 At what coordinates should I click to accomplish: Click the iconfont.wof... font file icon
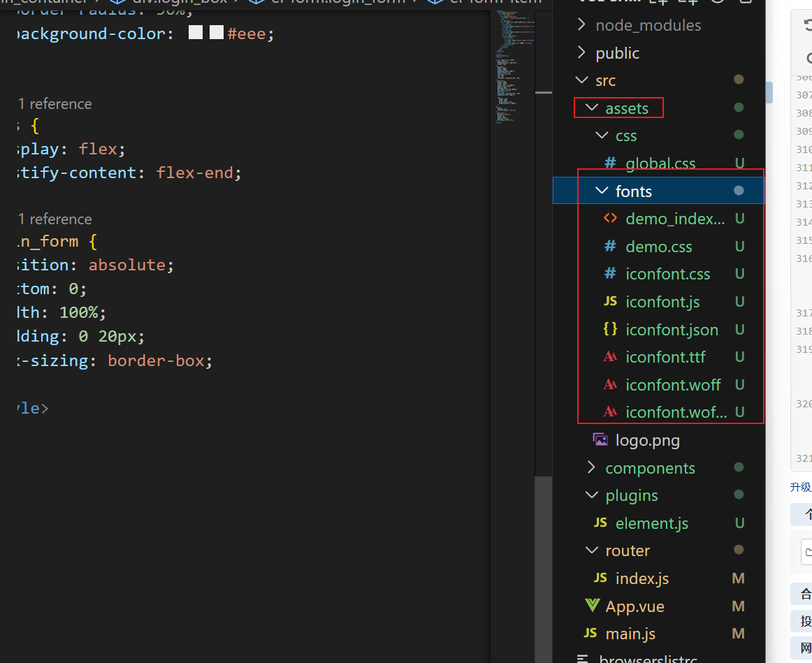(611, 411)
